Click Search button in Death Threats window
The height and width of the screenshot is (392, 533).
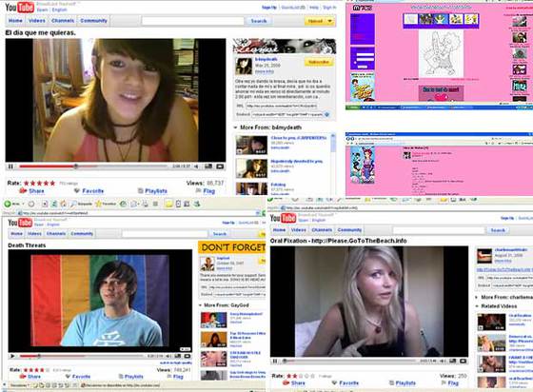coord(220,234)
